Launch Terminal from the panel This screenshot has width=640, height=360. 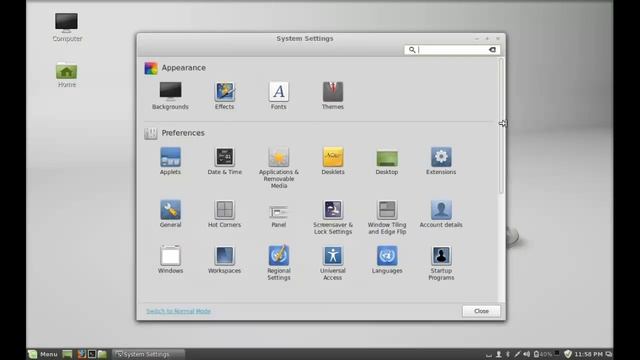[x=92, y=354]
